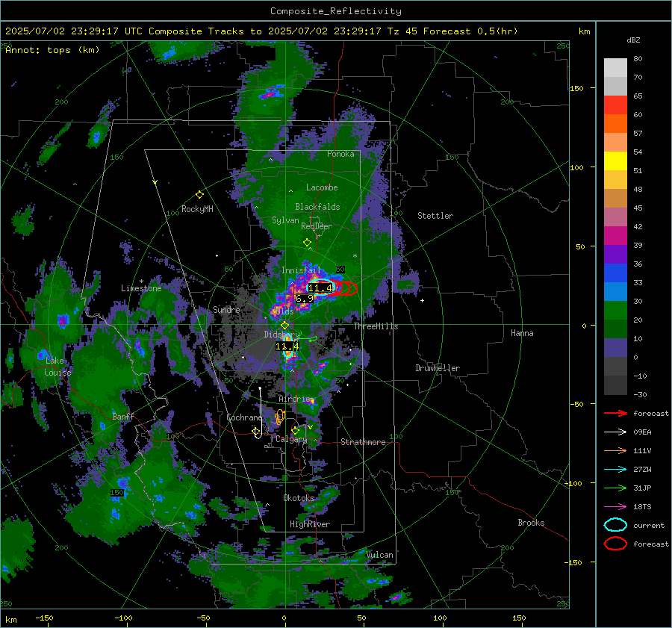Select the bright green 20-30 dBZ swatch

pyautogui.click(x=615, y=311)
